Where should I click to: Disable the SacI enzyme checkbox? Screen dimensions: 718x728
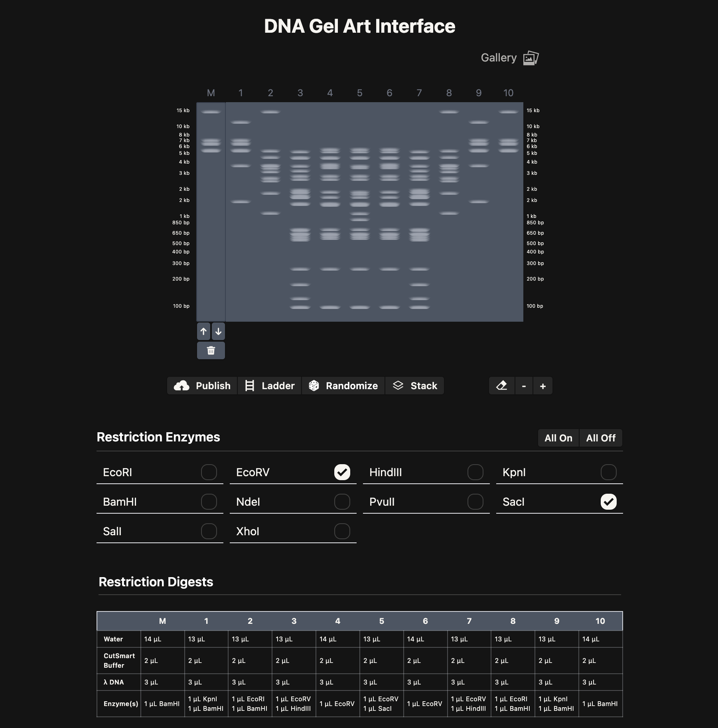(608, 502)
